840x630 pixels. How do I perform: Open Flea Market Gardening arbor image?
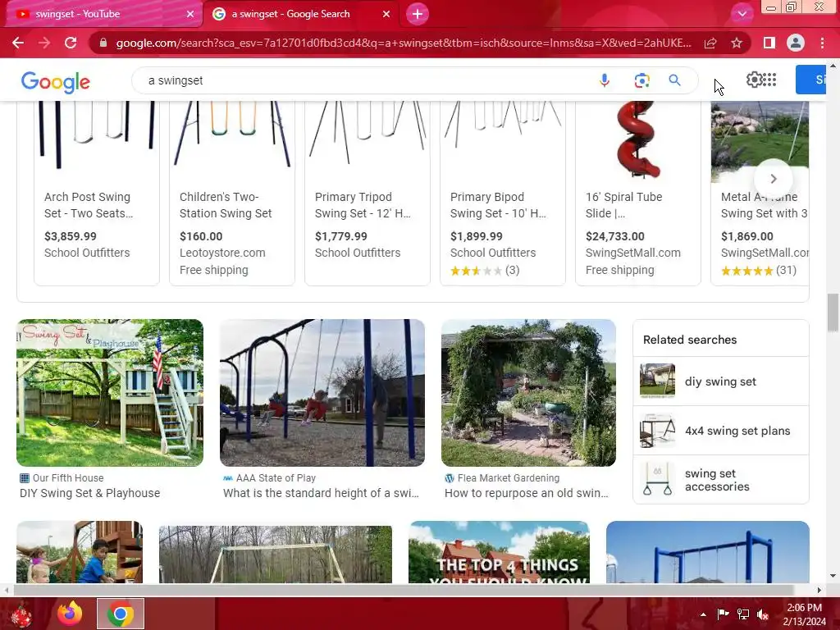point(528,393)
